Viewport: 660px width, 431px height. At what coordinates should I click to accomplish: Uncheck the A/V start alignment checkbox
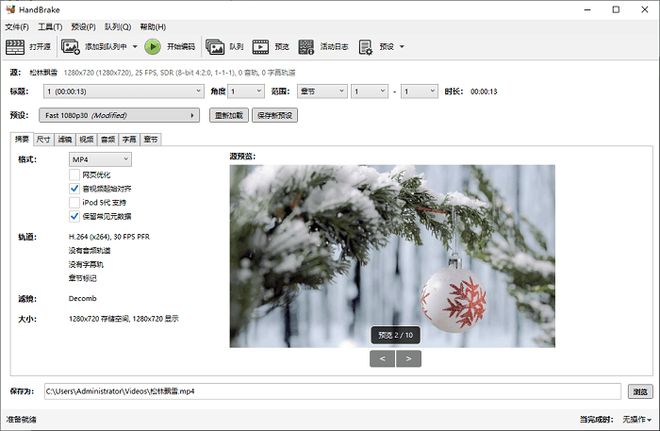pos(74,188)
